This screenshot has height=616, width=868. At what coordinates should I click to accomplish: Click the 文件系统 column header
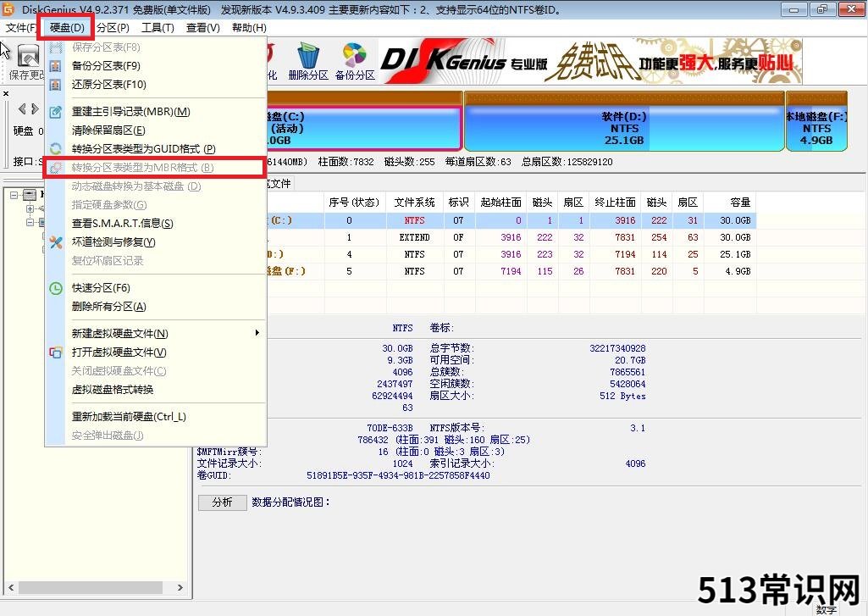[415, 203]
